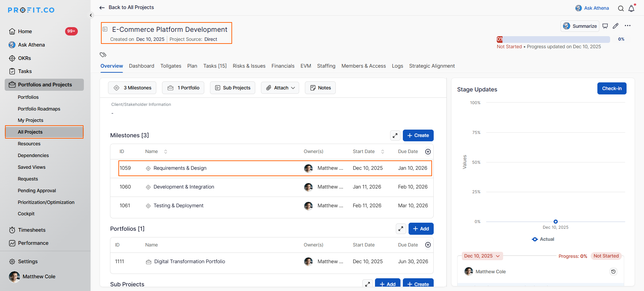This screenshot has width=644, height=291.
Task: Collapse the left sidebar panel
Action: 91,15
